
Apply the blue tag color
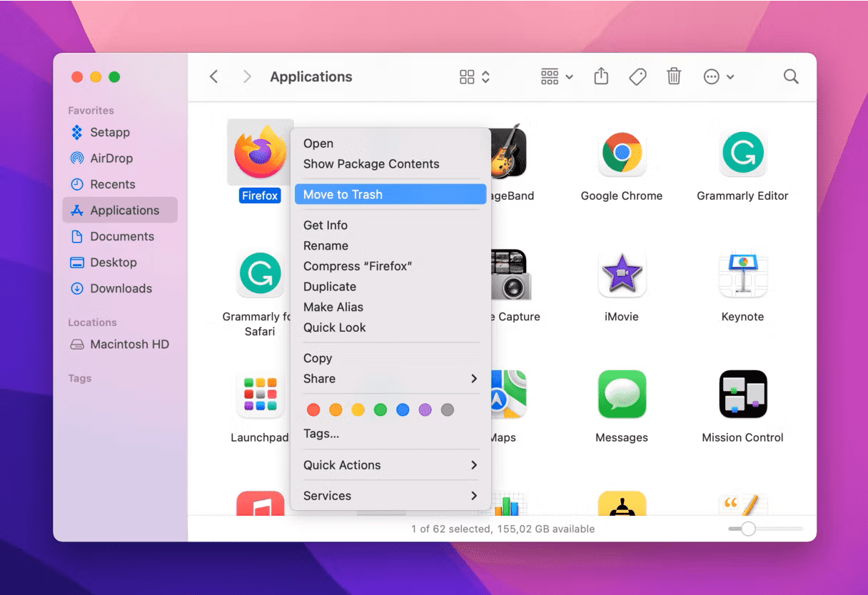pyautogui.click(x=403, y=410)
